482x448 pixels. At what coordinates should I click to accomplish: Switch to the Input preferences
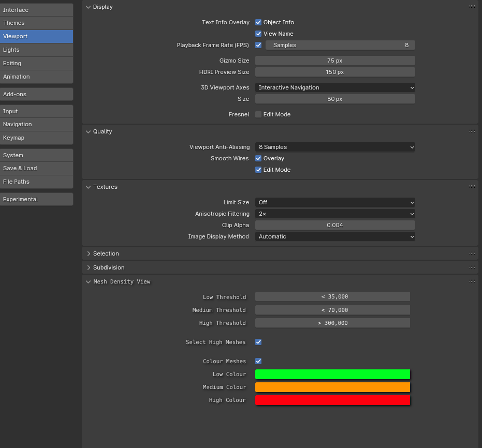37,111
